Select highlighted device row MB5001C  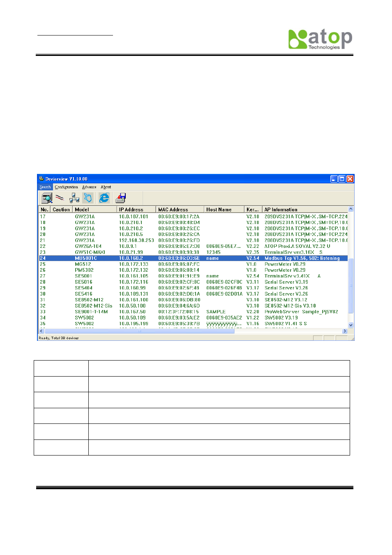pyautogui.click(x=193, y=258)
